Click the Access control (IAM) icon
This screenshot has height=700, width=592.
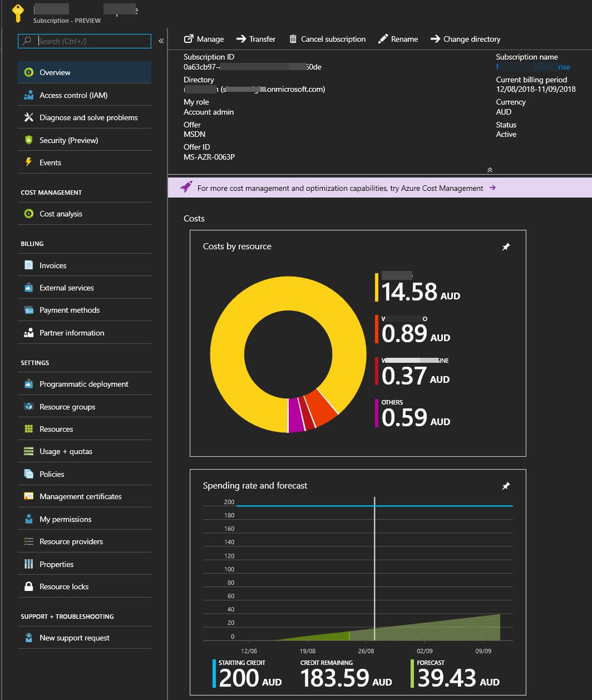tap(29, 95)
